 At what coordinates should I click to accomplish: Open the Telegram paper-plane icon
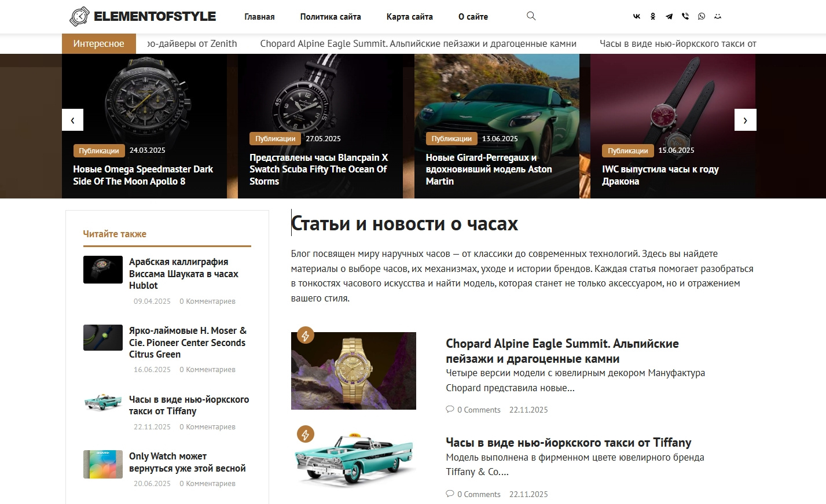pos(669,16)
